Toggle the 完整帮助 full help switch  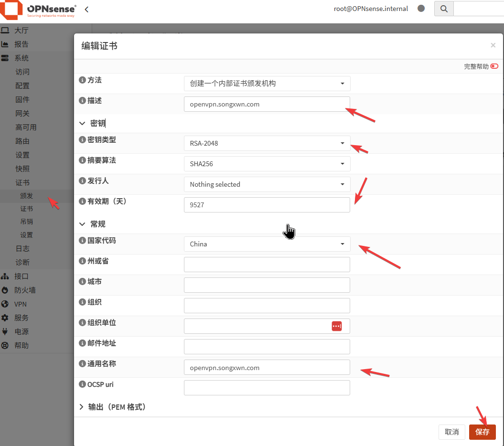[494, 66]
